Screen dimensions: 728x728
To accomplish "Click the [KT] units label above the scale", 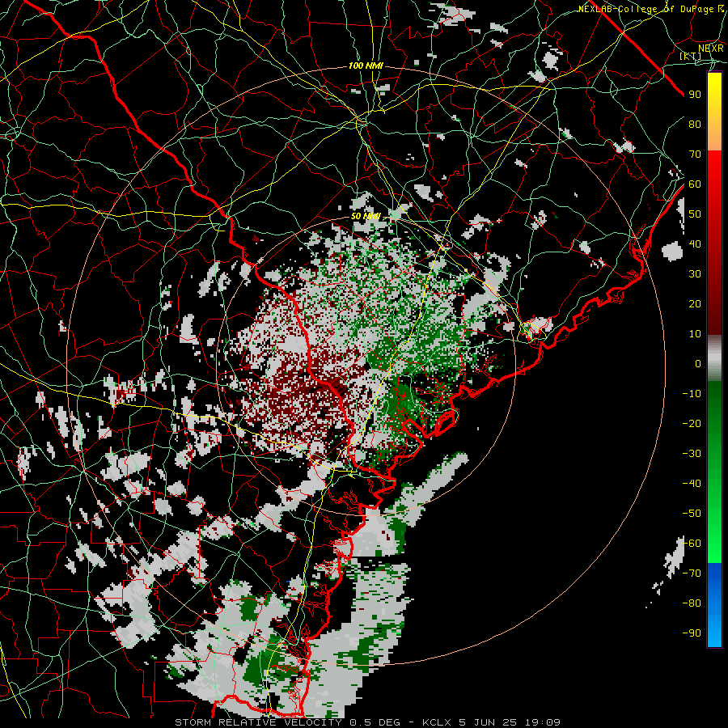I will [691, 56].
